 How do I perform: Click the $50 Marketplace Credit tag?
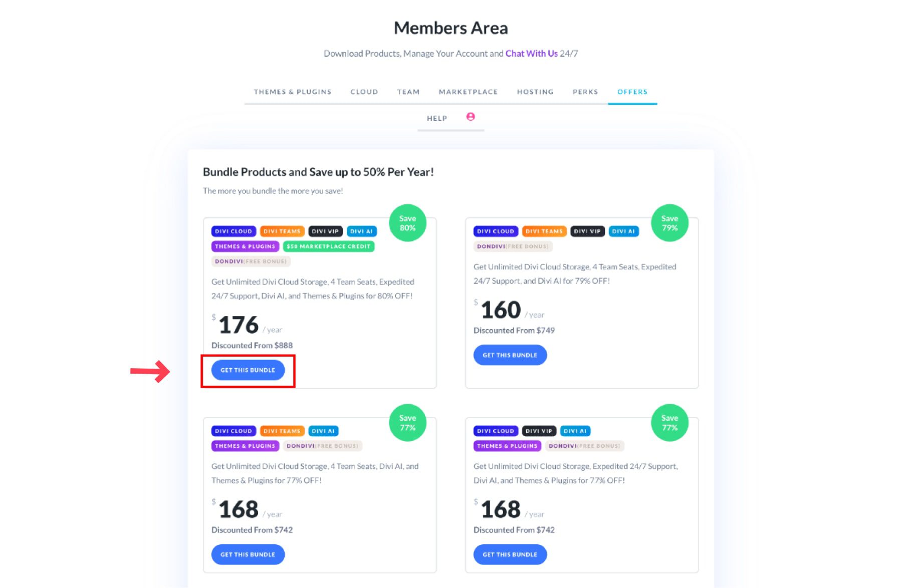328,246
